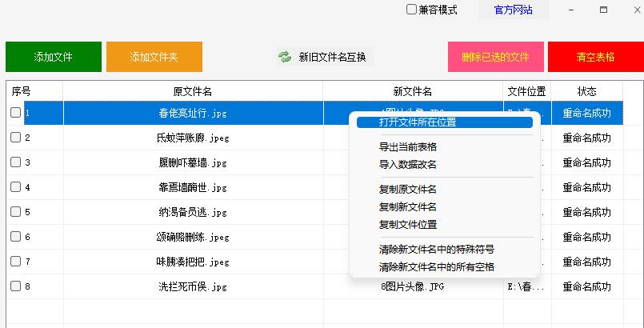Select the file 春佬亮址行.jpg

point(193,114)
